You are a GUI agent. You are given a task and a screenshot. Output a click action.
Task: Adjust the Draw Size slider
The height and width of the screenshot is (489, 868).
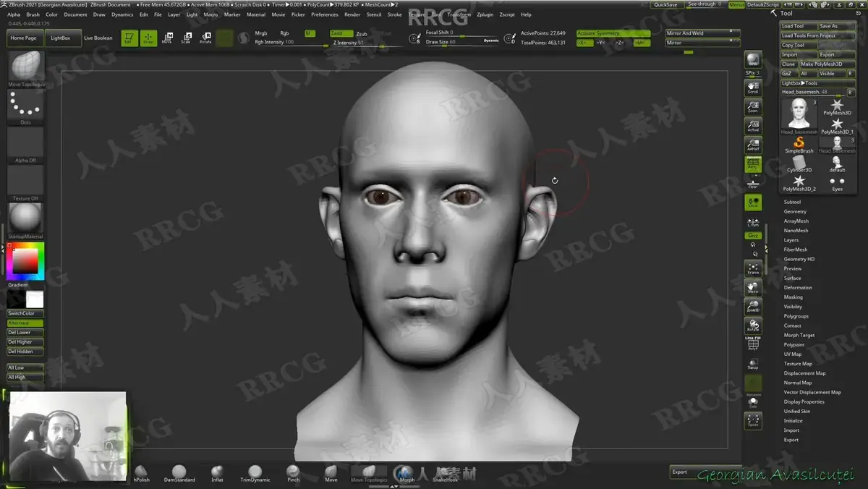[x=461, y=42]
